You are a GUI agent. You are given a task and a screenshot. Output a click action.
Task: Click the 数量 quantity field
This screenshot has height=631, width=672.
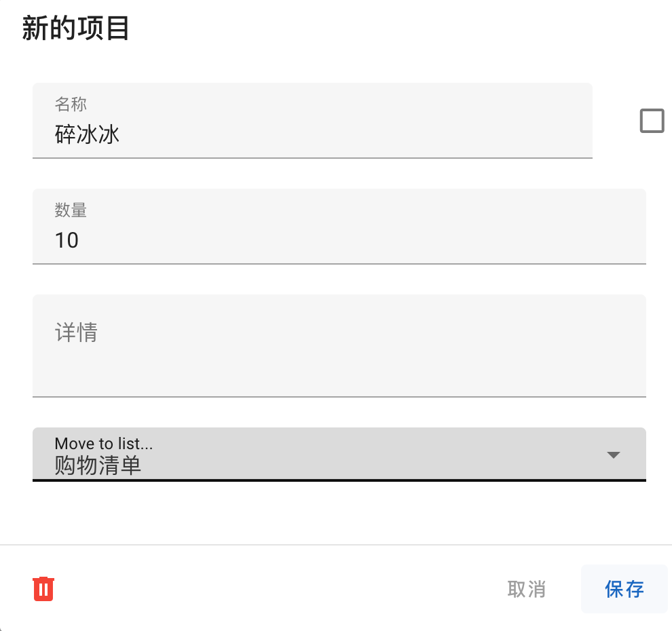tap(339, 226)
